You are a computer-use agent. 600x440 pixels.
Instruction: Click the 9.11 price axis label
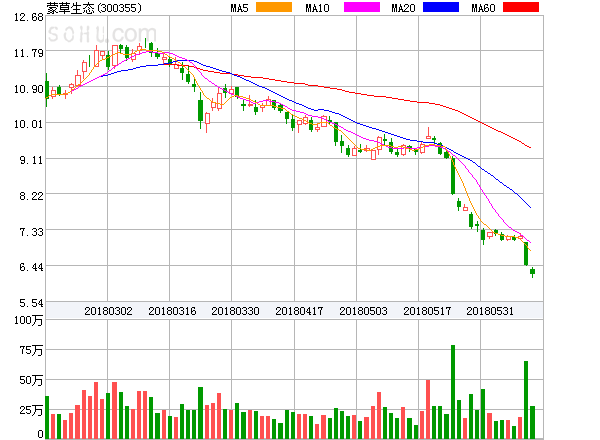pos(32,160)
